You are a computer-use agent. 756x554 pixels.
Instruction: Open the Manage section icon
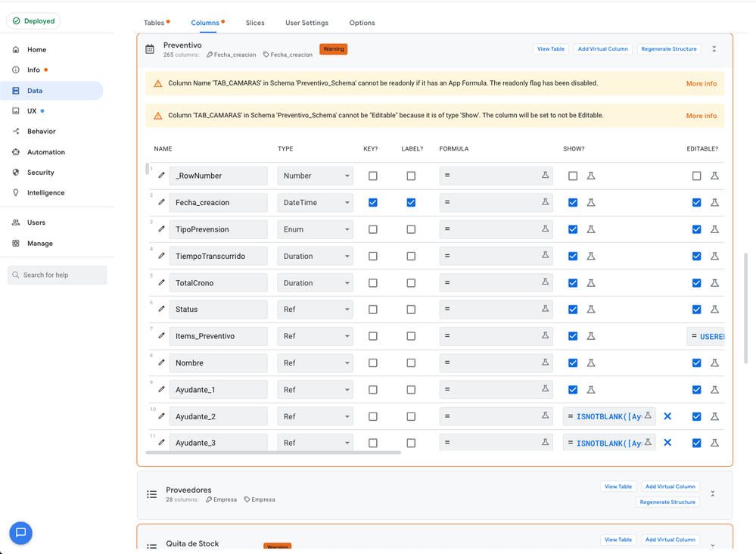(16, 244)
